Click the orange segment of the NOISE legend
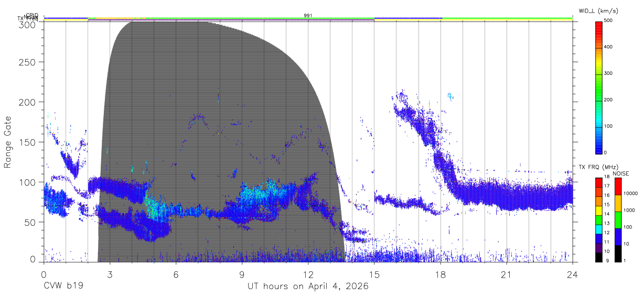Screen dimensions: 644x297 click(617, 203)
